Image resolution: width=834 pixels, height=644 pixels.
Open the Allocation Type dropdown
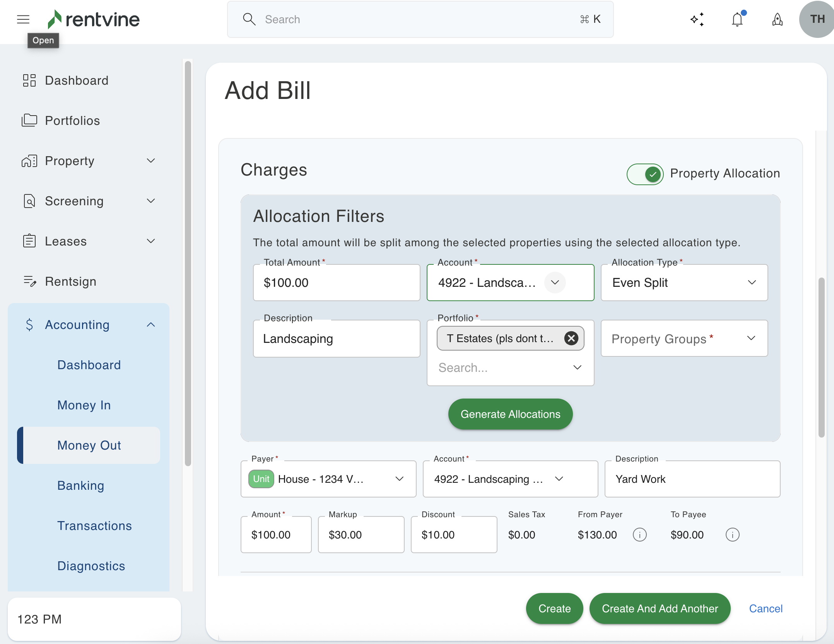pos(684,283)
